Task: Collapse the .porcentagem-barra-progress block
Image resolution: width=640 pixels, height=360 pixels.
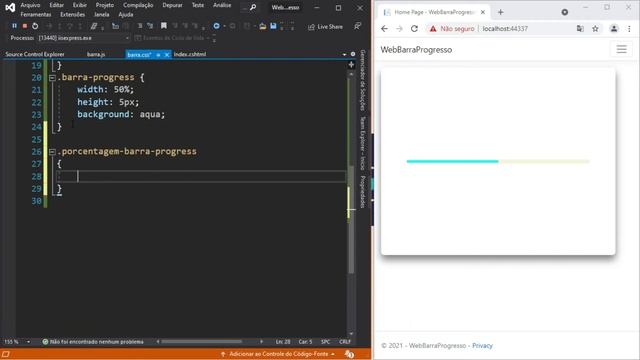Action: (x=52, y=151)
